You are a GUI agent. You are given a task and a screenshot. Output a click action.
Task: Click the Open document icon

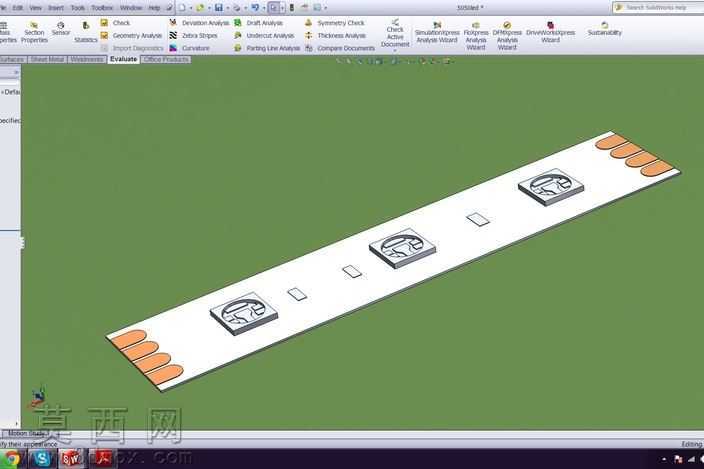[x=200, y=8]
